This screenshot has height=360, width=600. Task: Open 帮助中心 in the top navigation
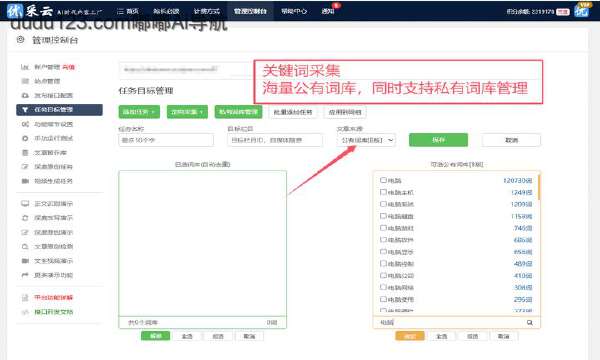(294, 11)
